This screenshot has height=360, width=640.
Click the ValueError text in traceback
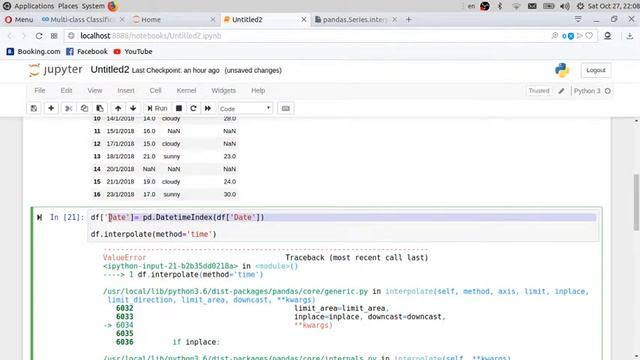tap(124, 258)
